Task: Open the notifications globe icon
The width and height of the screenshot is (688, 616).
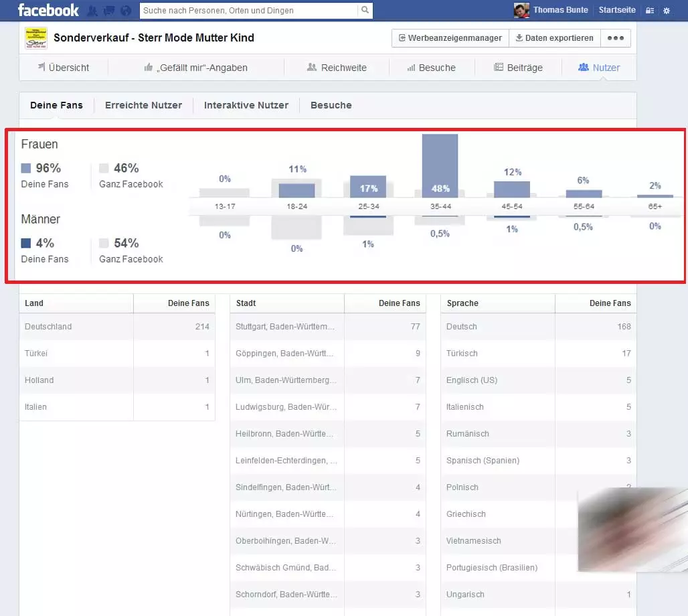Action: click(x=126, y=11)
